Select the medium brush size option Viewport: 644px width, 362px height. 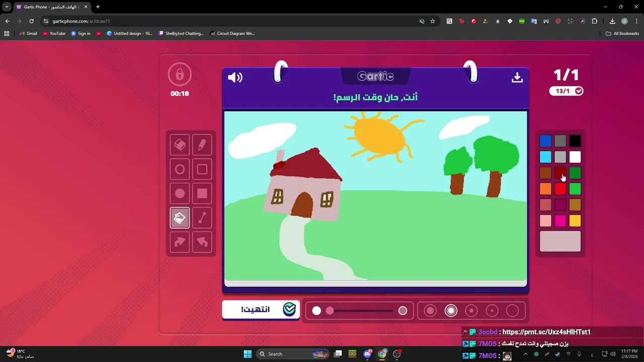(471, 311)
